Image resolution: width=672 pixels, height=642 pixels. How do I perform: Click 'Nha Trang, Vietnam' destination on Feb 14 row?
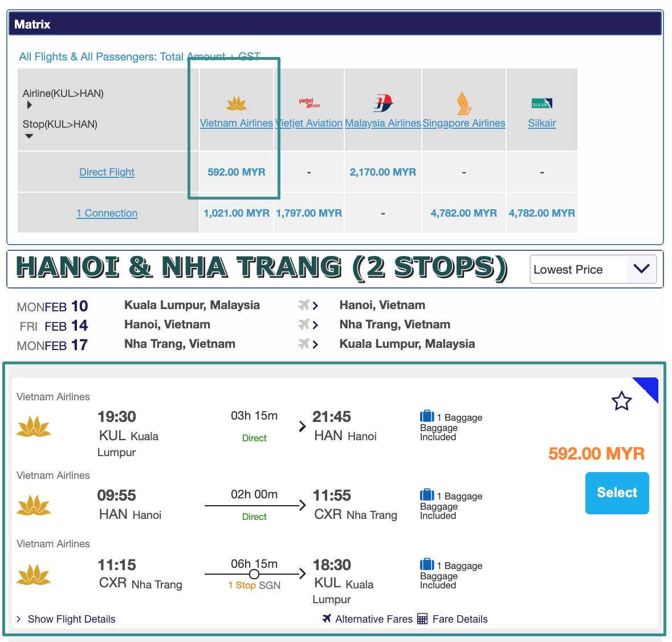click(395, 324)
